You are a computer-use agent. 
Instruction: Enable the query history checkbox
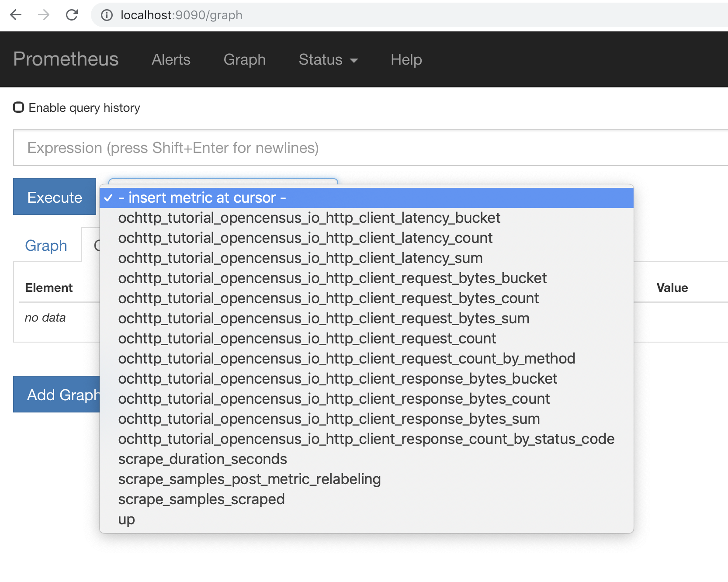pos(18,107)
